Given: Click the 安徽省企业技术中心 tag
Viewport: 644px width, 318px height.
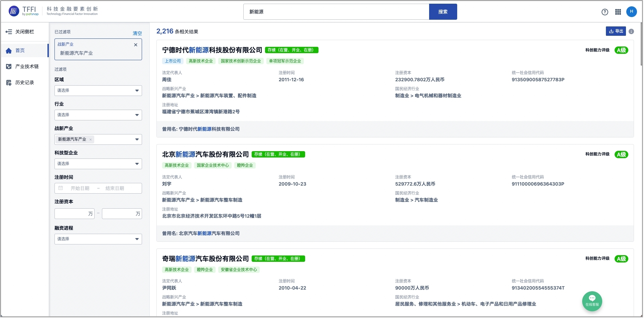Looking at the screenshot, I should 239,270.
